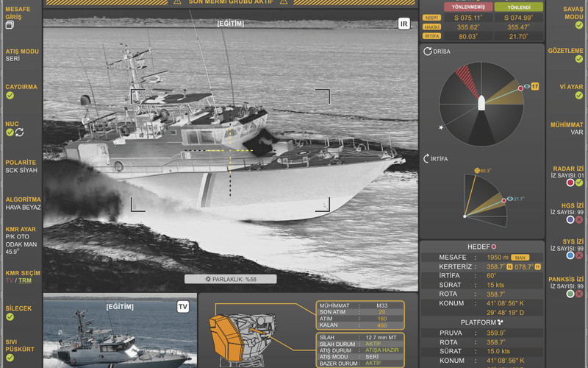Toggle the GÖZETLEME surveillance checkmark
The image size is (588, 368).
coord(579,59)
